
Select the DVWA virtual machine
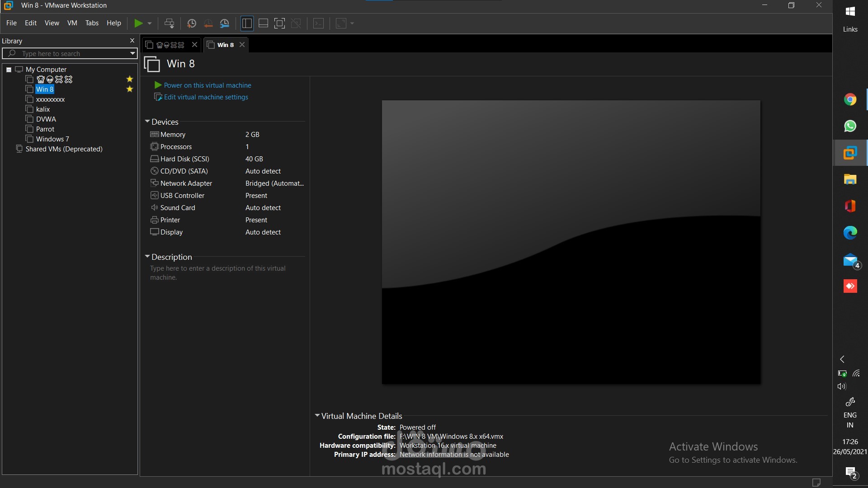tap(46, 119)
